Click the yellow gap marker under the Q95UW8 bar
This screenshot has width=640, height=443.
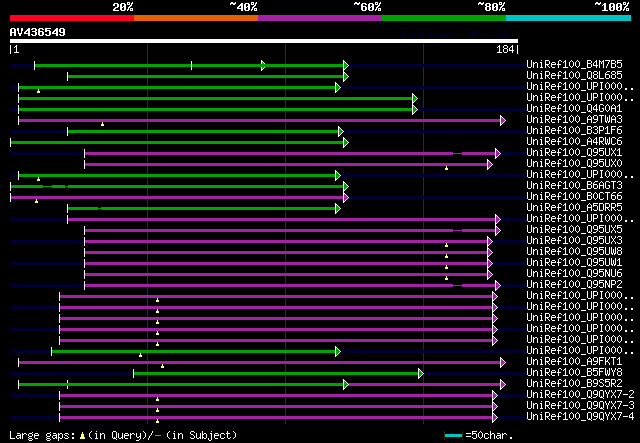coord(447,256)
